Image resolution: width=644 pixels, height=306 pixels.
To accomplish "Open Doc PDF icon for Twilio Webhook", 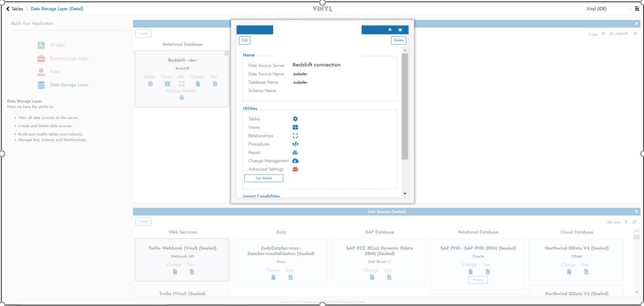I will (192, 272).
